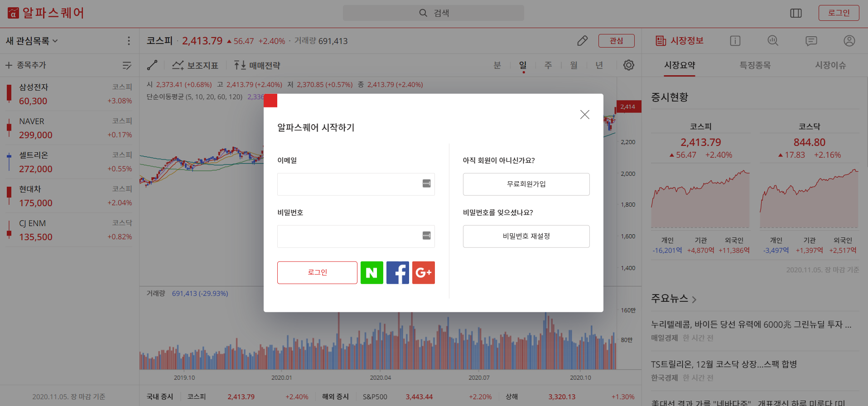Log in with Facebook icon
This screenshot has height=406, width=868.
pos(398,273)
